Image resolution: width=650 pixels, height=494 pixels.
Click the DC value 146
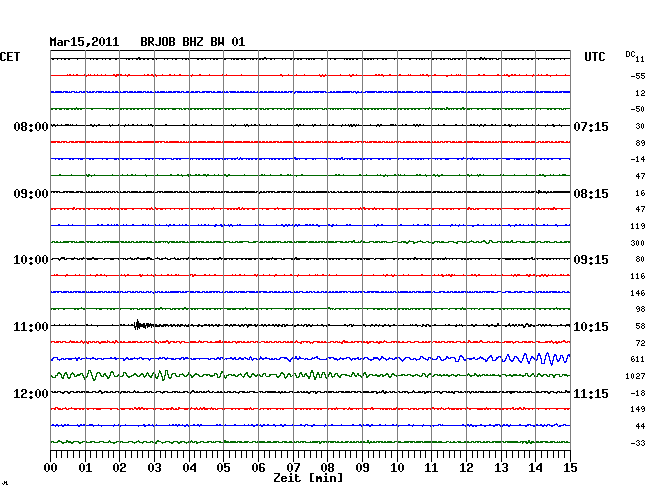[638, 293]
